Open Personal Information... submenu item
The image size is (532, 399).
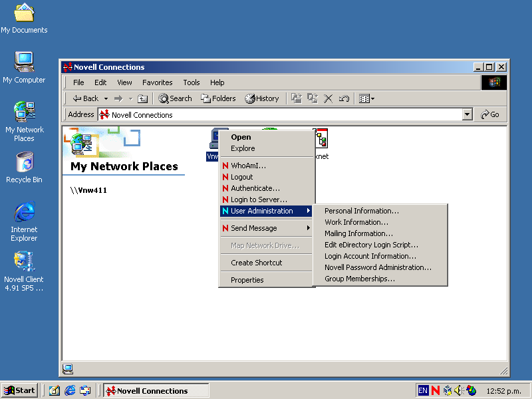(x=380, y=211)
